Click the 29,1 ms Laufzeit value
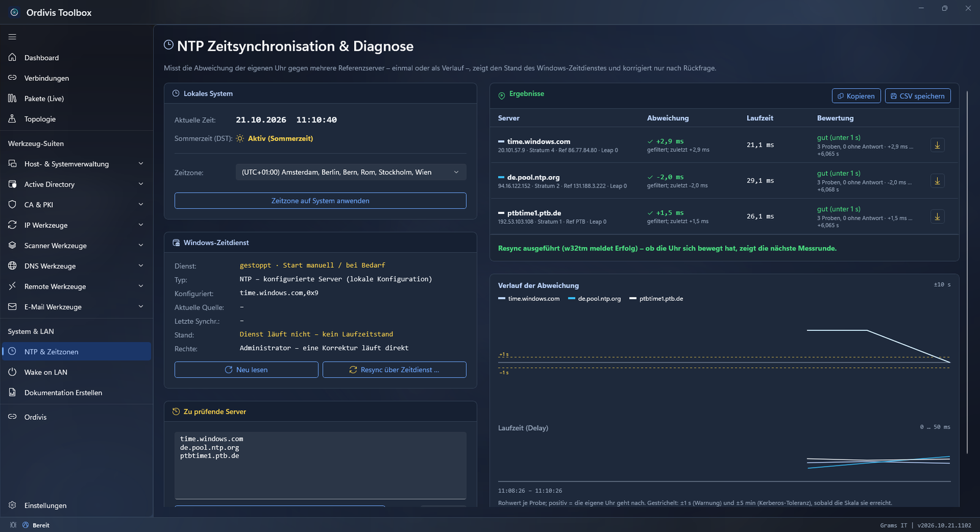Screen dimensions: 980x532 [x=760, y=181]
